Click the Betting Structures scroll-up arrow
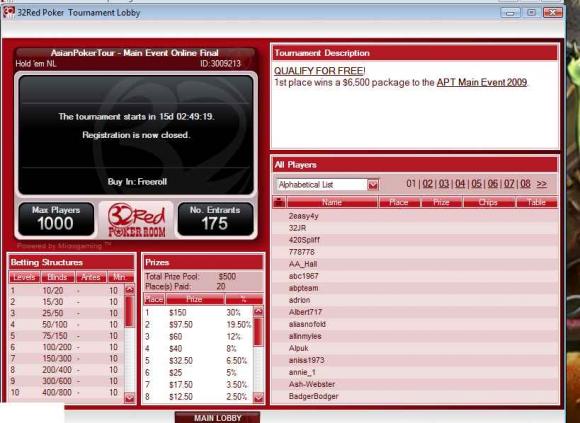Image resolution: width=580 pixels, height=423 pixels. (129, 290)
